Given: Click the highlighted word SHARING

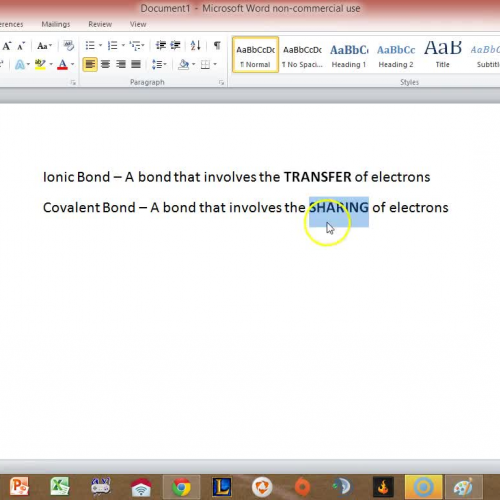Looking at the screenshot, I should 339,207.
